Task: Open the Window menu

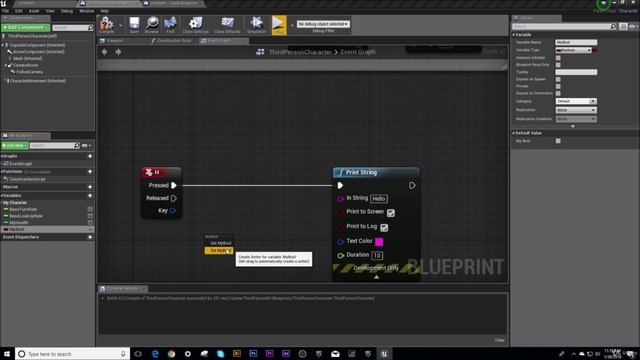Action: (87, 11)
